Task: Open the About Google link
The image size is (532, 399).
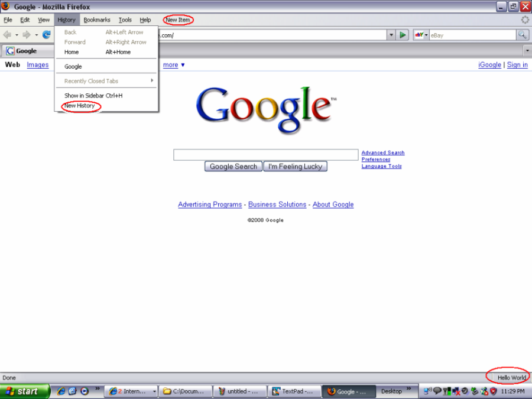Action: click(x=333, y=205)
